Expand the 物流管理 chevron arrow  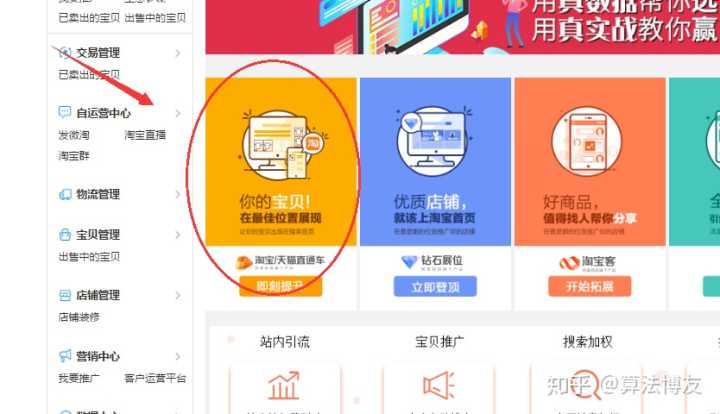click(x=178, y=194)
